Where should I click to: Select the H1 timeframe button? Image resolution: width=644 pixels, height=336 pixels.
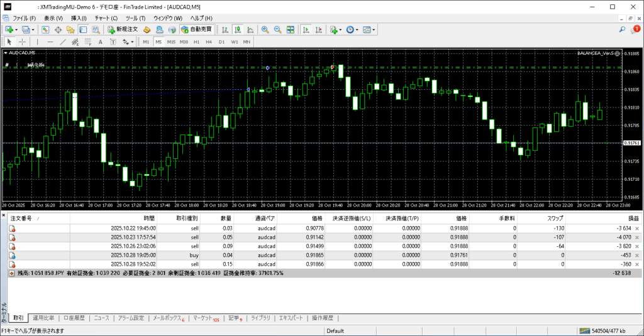[196, 42]
